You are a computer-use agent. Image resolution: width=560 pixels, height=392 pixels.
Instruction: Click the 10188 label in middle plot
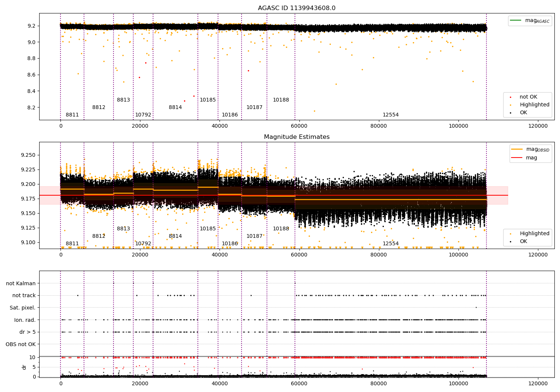coord(281,229)
